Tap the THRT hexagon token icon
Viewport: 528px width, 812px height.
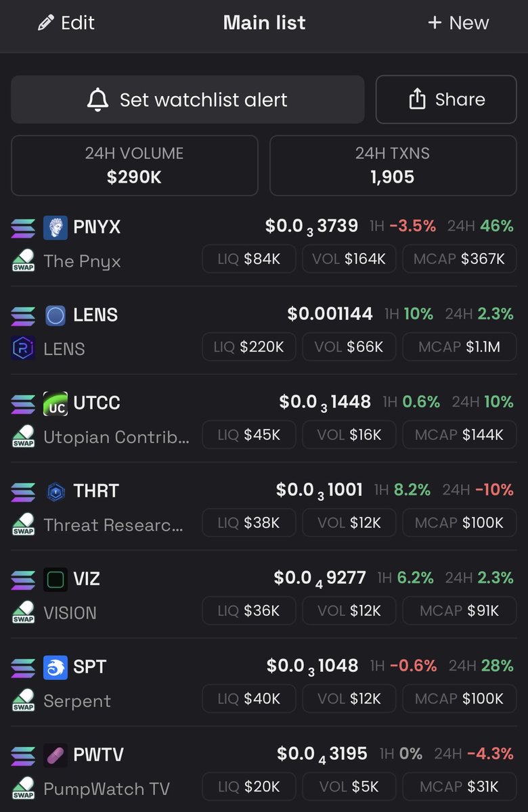pos(56,491)
